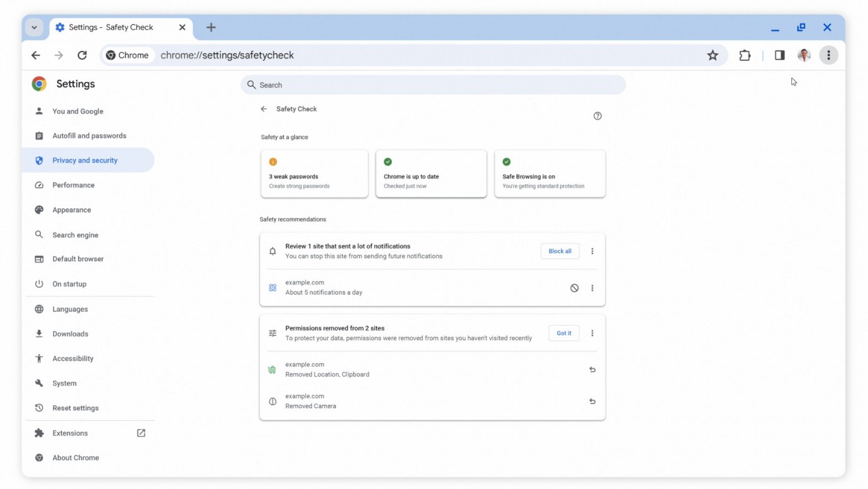
Task: Undo removed Location and Clipboard permissions
Action: (592, 369)
